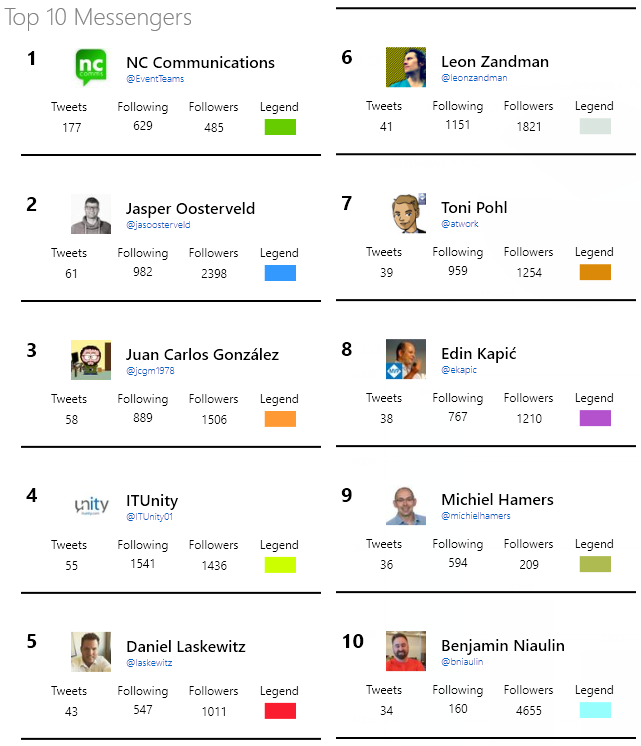Click Michiel Hamers' profile photo
The width and height of the screenshot is (641, 746).
406,505
